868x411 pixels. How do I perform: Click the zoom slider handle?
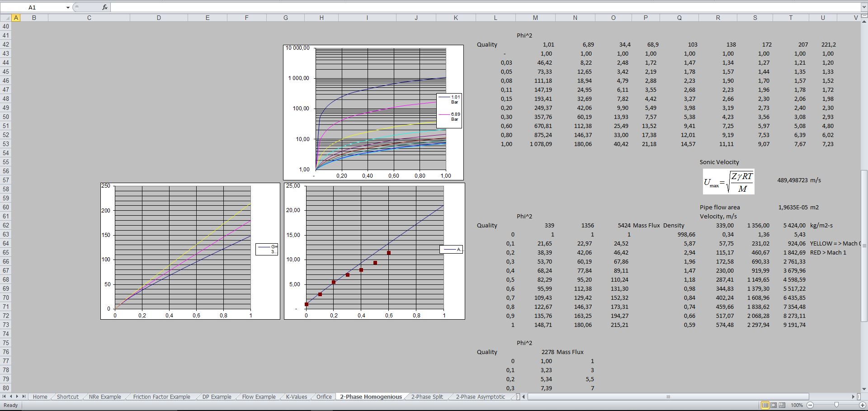click(x=836, y=405)
